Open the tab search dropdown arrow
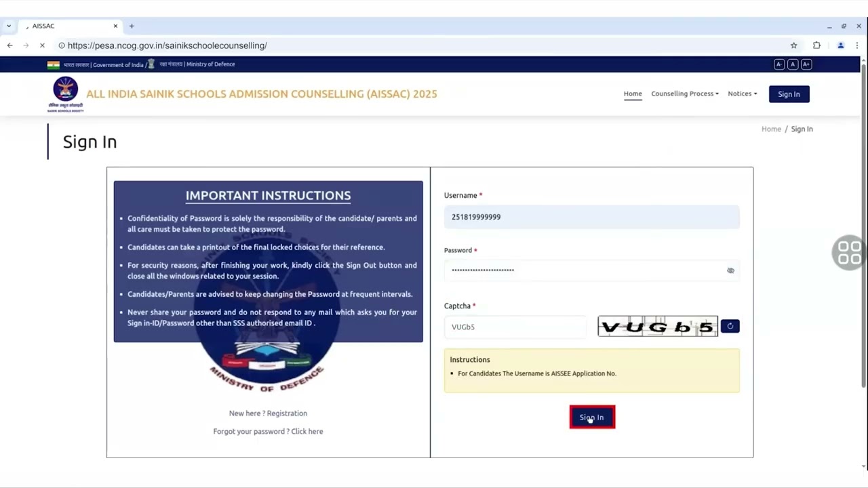The width and height of the screenshot is (868, 488). [x=9, y=26]
